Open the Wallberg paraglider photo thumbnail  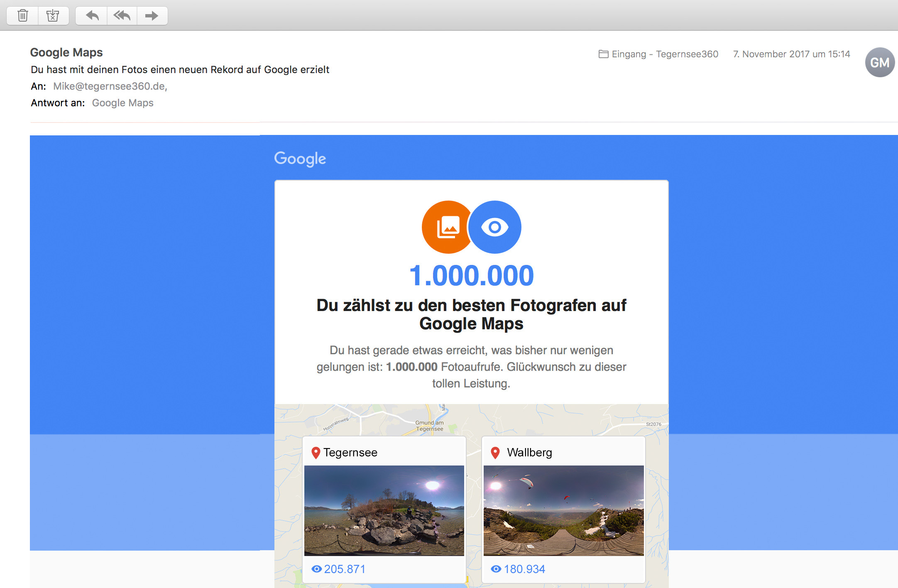[x=563, y=510]
